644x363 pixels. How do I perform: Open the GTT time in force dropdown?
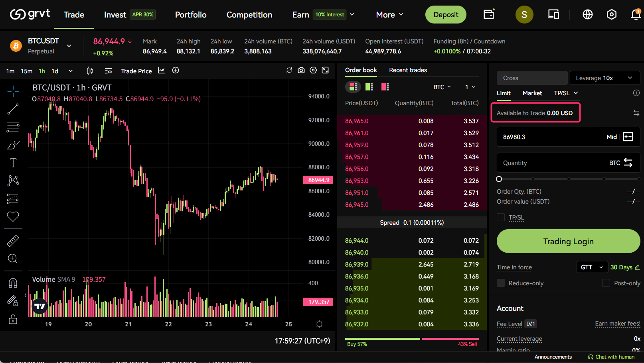[x=592, y=267]
